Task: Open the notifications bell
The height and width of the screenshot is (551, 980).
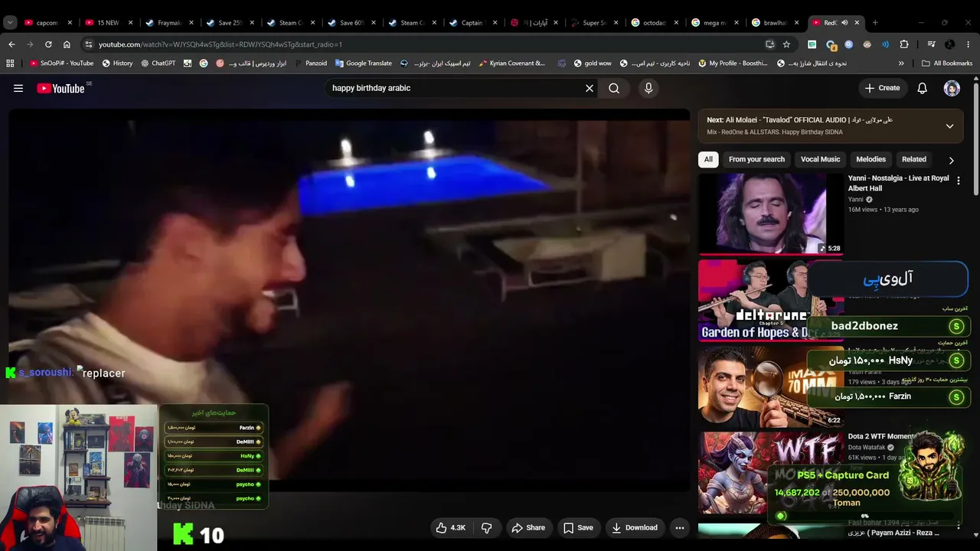Action: [923, 88]
